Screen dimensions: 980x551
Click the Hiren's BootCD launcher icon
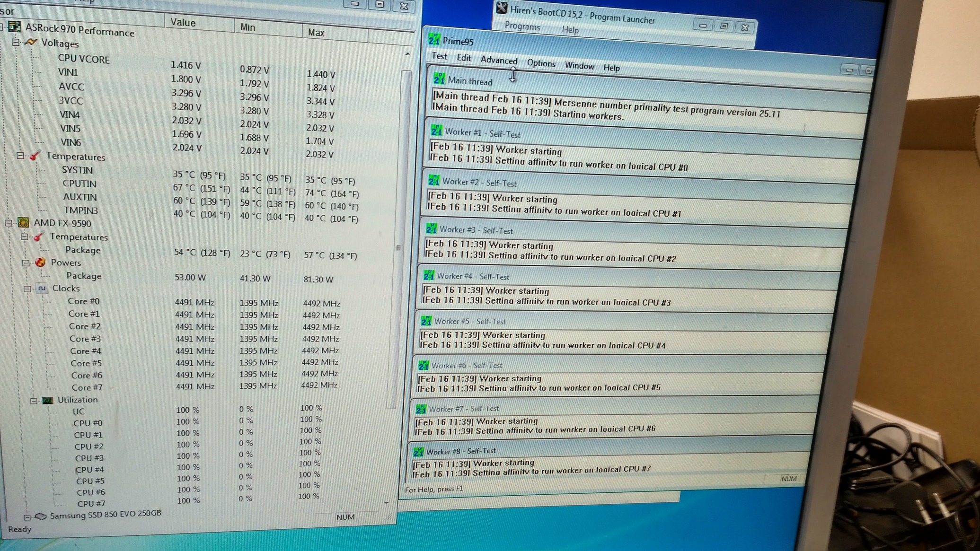click(x=502, y=8)
